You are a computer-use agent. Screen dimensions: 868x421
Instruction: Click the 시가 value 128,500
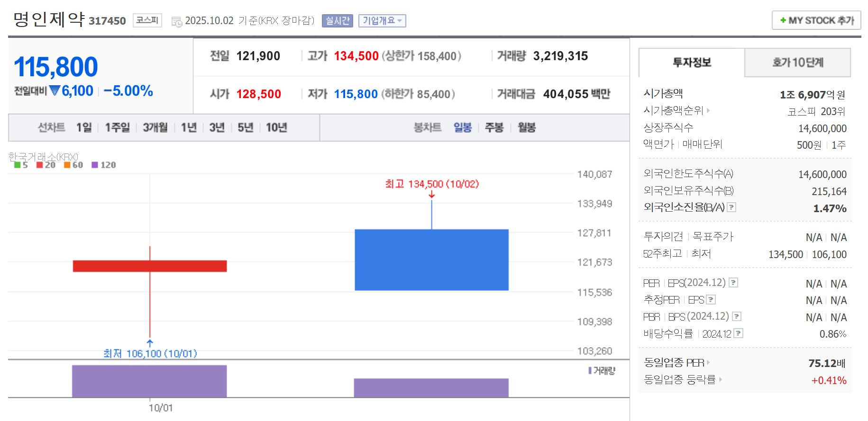pos(258,94)
